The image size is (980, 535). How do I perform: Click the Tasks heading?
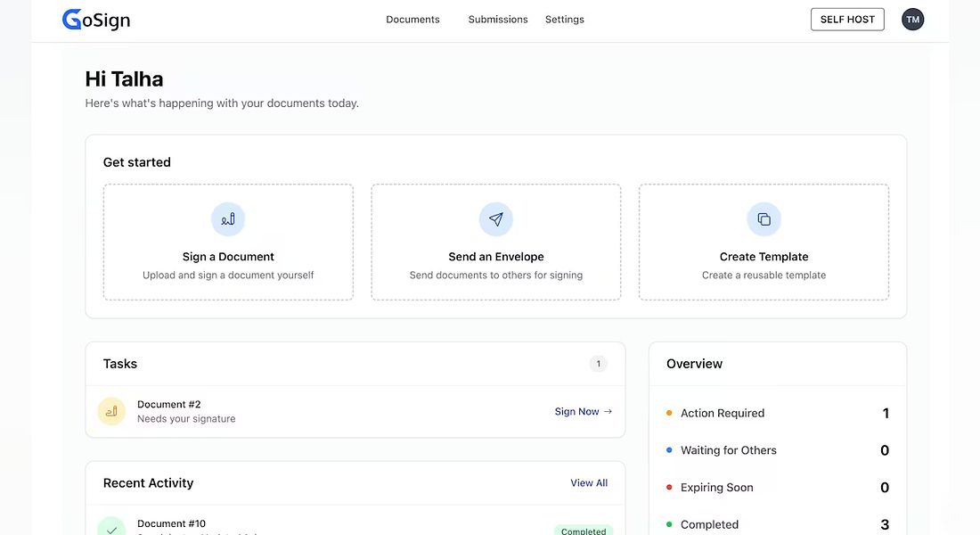point(120,364)
